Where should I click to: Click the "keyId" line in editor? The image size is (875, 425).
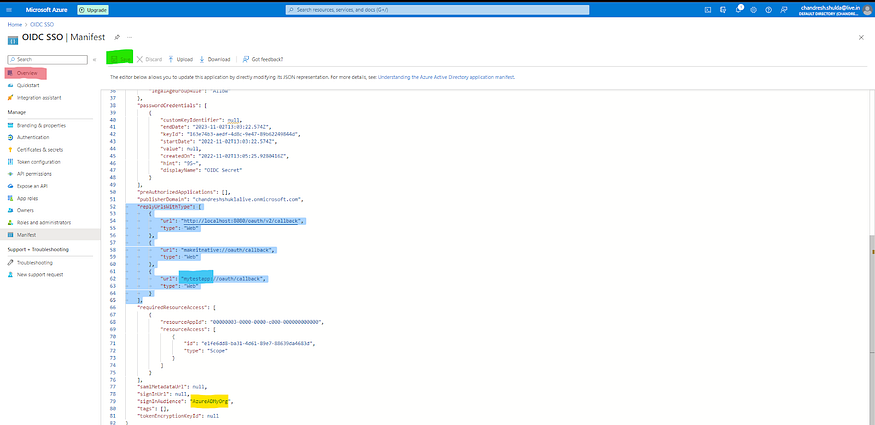230,134
